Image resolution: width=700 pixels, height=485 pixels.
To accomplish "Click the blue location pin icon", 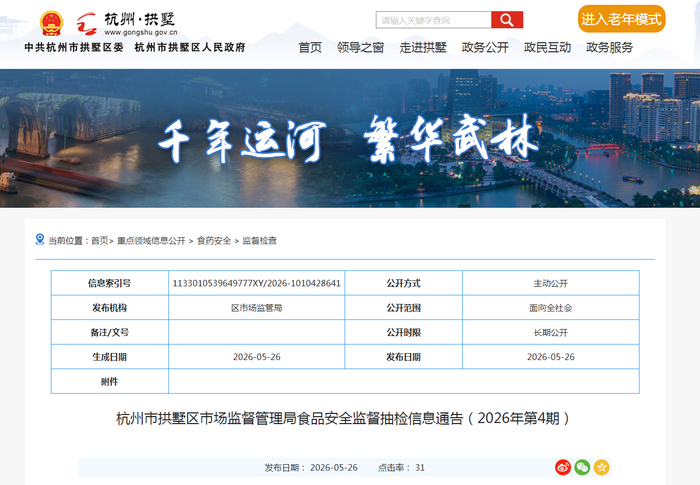I will (40, 239).
